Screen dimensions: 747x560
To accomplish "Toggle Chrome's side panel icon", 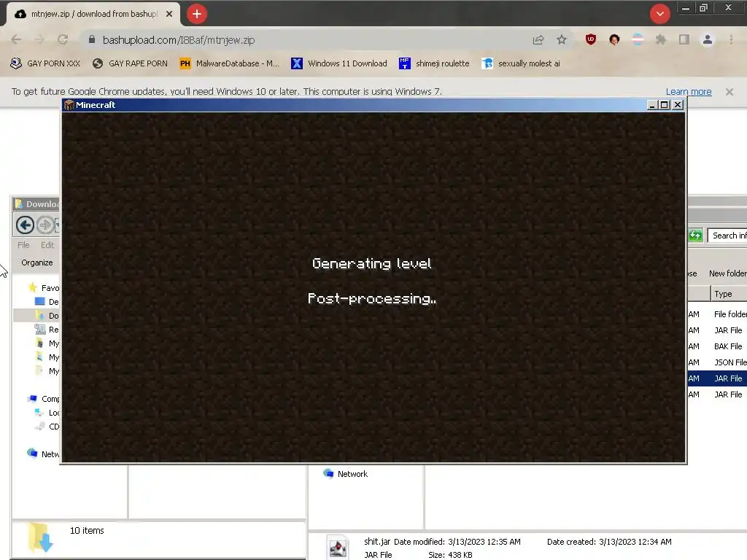I will point(684,40).
